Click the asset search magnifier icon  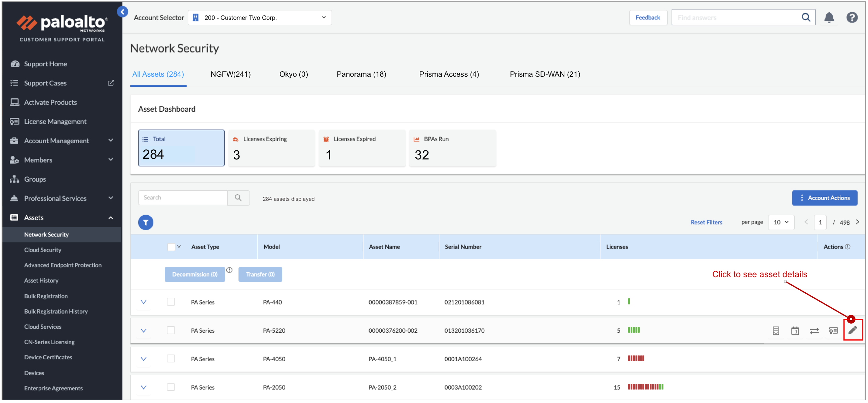pyautogui.click(x=238, y=198)
